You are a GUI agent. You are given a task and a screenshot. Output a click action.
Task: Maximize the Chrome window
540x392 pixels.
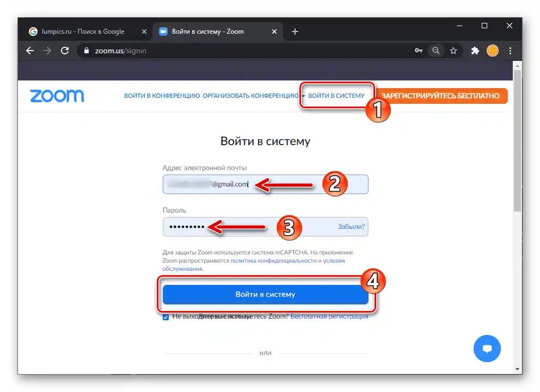tap(484, 26)
